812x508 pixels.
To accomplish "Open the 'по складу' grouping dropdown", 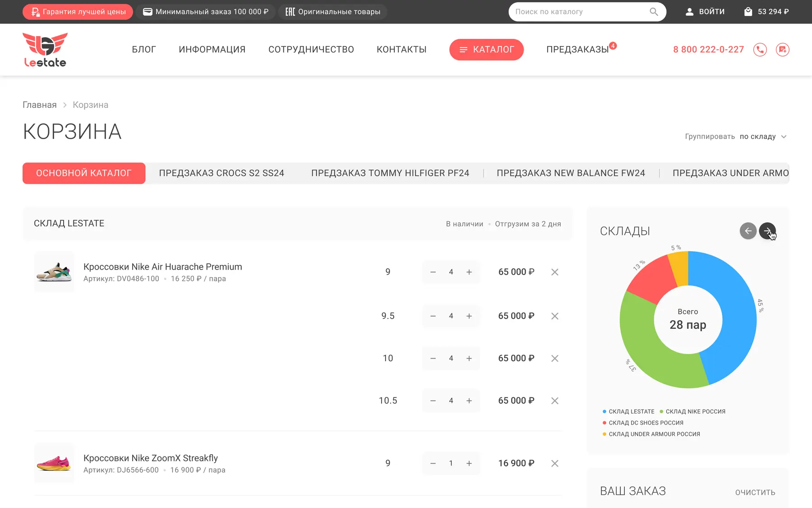I will [x=763, y=136].
